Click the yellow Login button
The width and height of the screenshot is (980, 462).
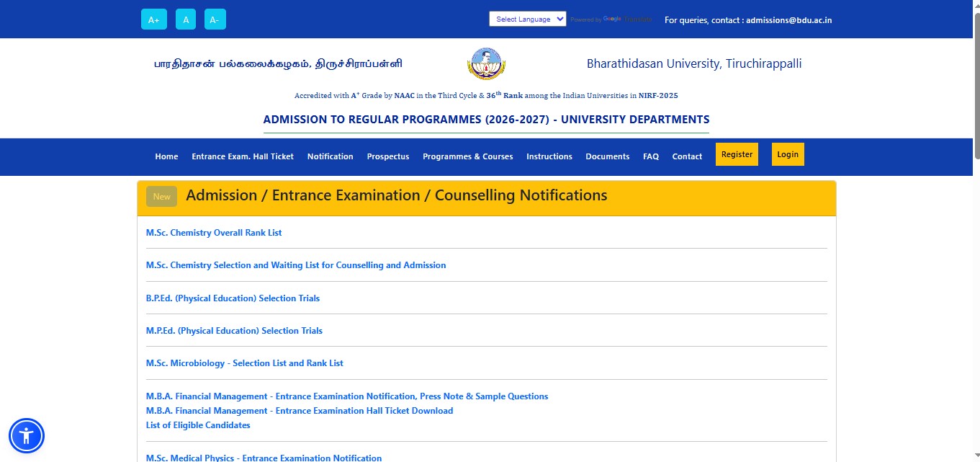pos(788,154)
